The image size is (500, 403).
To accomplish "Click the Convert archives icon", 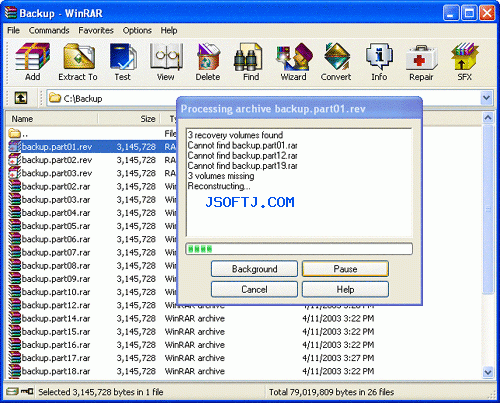I will pos(336,62).
